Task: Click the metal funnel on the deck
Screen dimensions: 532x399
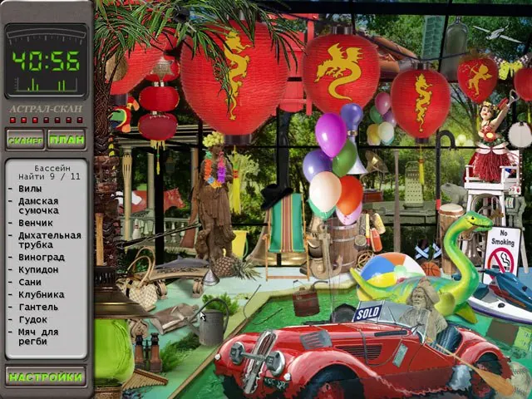Action: [210, 277]
